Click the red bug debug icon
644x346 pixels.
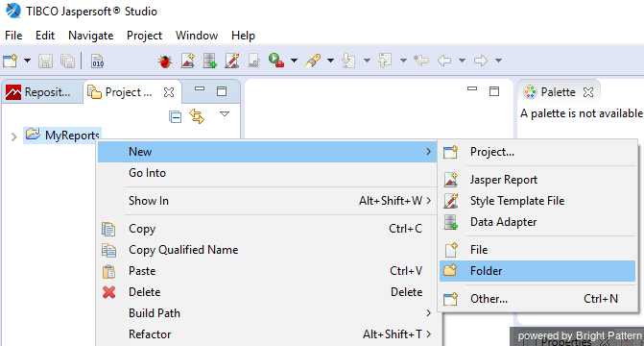pos(165,62)
